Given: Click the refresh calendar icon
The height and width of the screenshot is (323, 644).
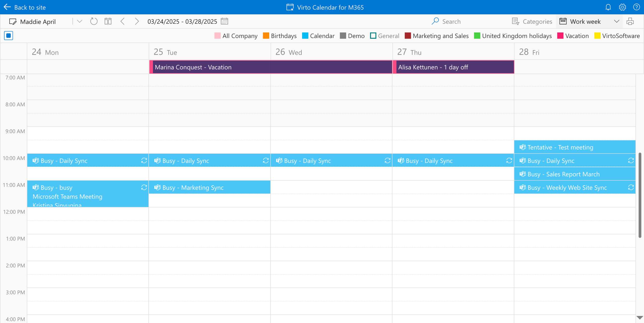Looking at the screenshot, I should point(94,21).
